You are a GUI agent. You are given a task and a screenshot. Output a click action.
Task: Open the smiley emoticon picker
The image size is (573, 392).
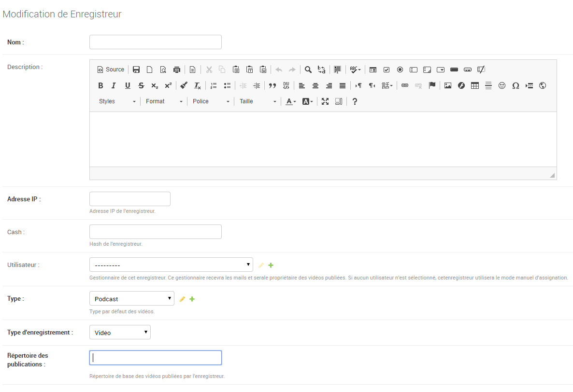point(502,85)
